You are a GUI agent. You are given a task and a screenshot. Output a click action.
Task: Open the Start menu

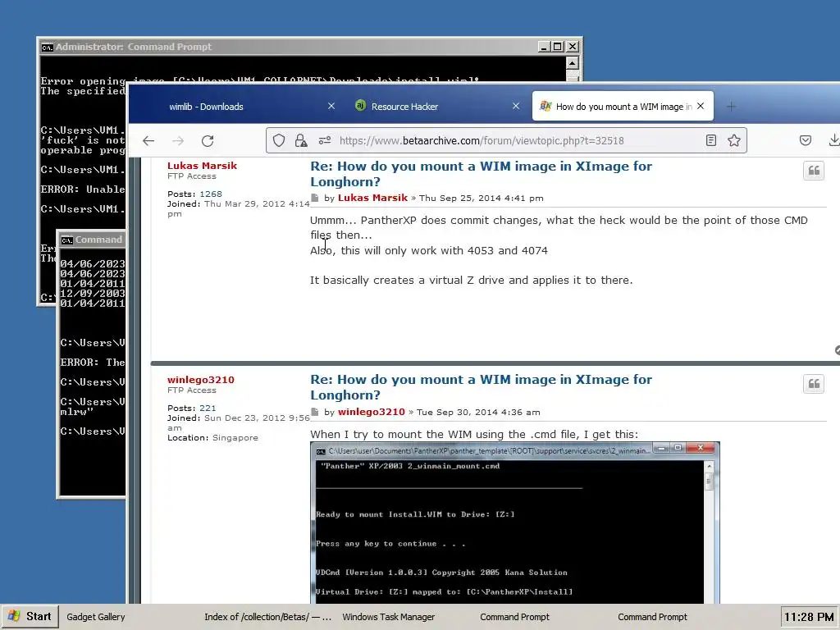[x=30, y=617]
